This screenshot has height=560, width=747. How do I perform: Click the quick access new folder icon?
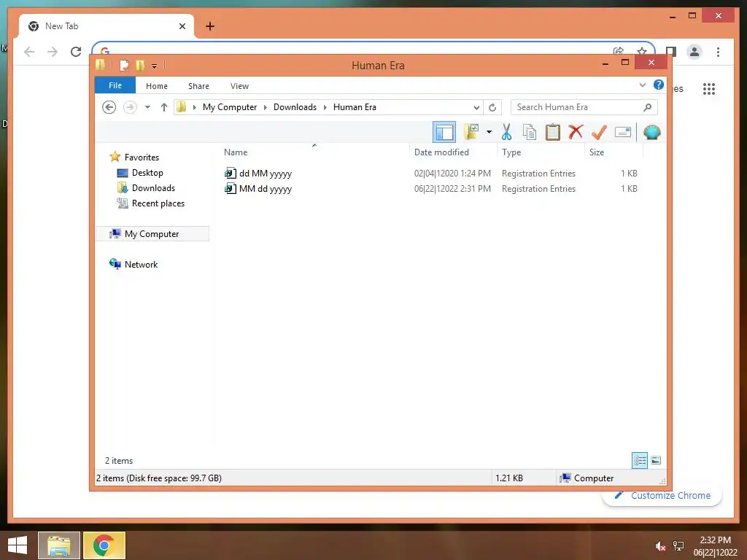(x=140, y=65)
